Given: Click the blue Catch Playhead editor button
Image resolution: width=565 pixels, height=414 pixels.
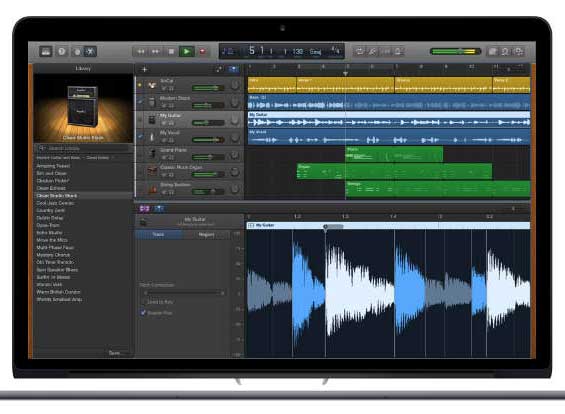Looking at the screenshot, I should (159, 209).
